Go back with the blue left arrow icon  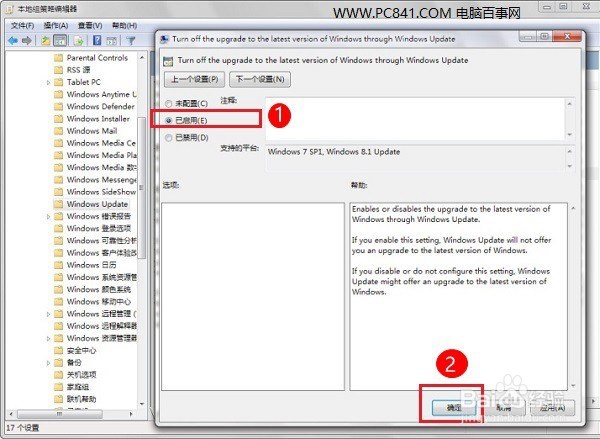tap(13, 40)
